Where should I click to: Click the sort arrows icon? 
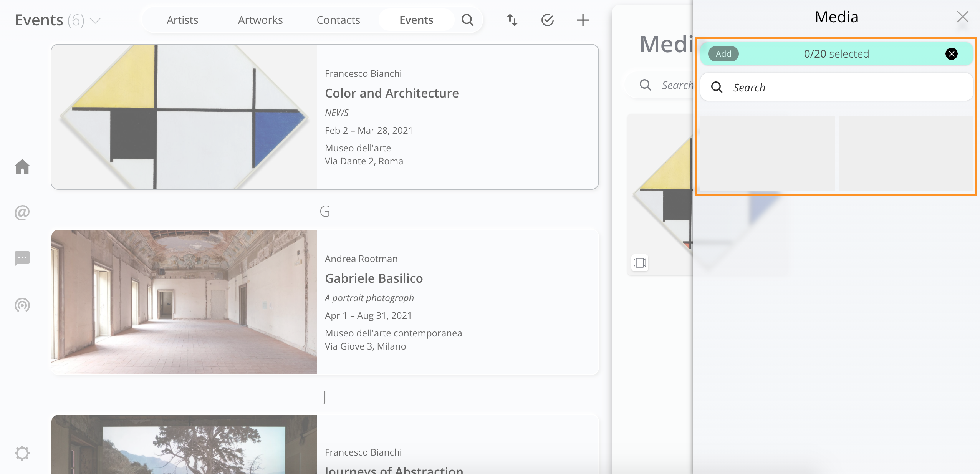coord(512,20)
